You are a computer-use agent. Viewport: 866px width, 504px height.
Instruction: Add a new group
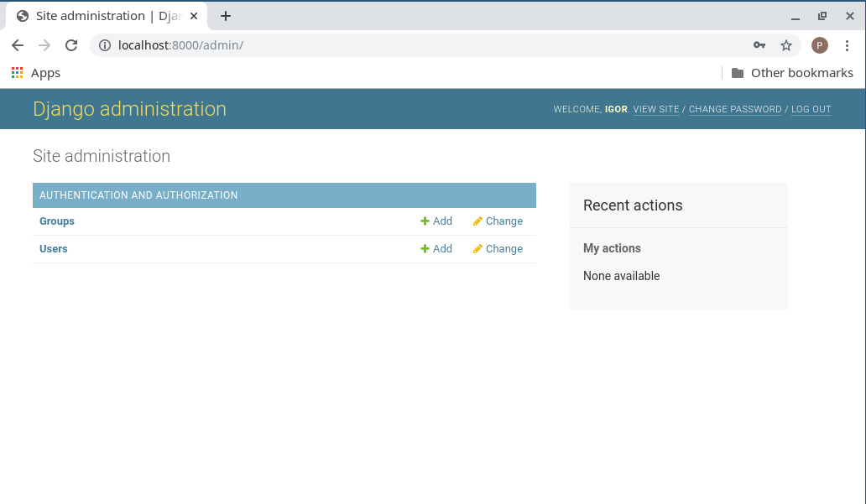click(x=436, y=221)
